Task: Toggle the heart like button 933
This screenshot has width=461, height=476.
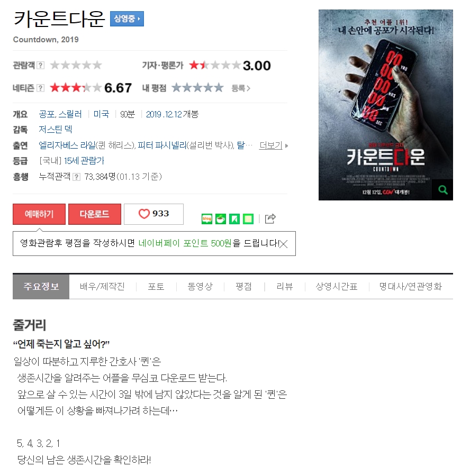Action: coord(154,214)
